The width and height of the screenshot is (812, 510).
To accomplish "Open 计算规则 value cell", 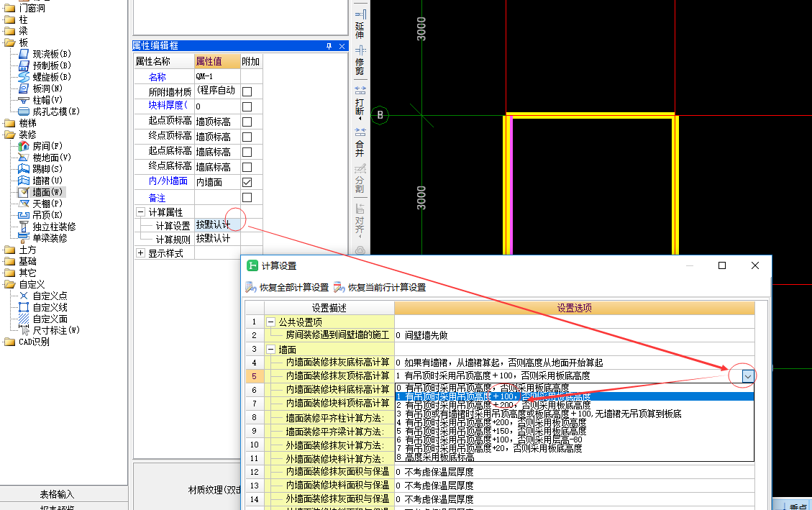I will coord(217,239).
